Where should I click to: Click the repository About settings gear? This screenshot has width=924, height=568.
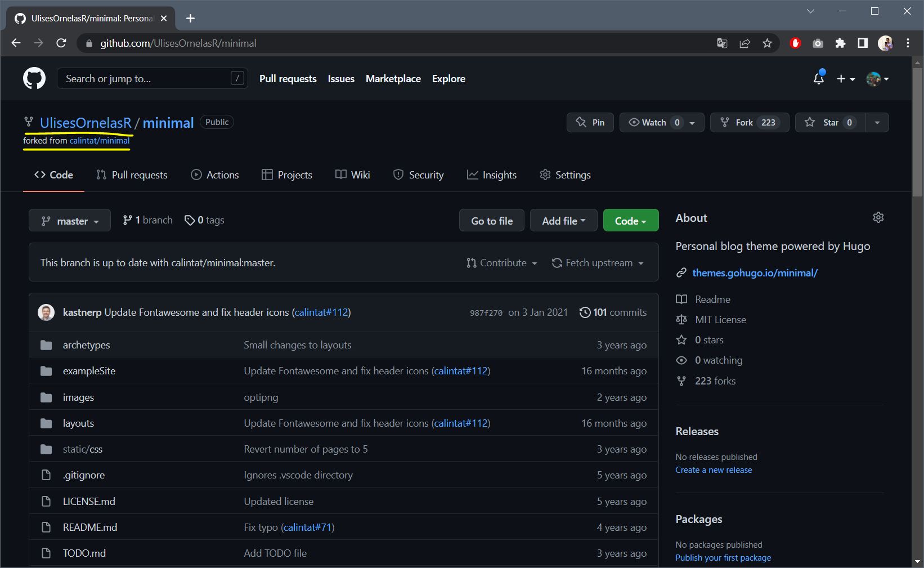tap(878, 217)
